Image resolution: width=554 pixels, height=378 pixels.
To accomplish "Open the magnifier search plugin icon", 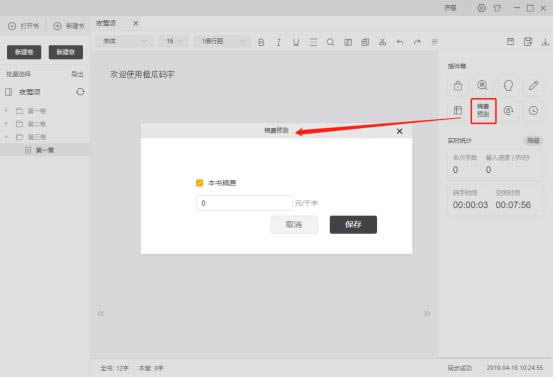I will click(482, 85).
